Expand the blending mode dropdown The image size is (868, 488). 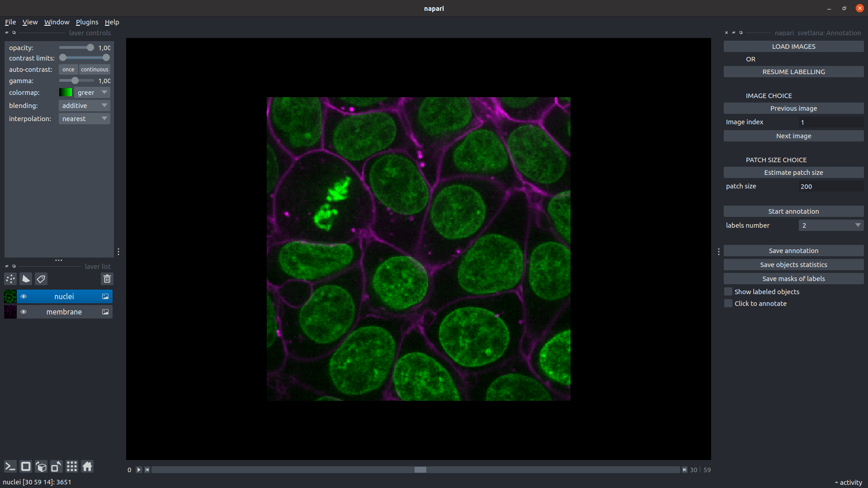(x=85, y=105)
